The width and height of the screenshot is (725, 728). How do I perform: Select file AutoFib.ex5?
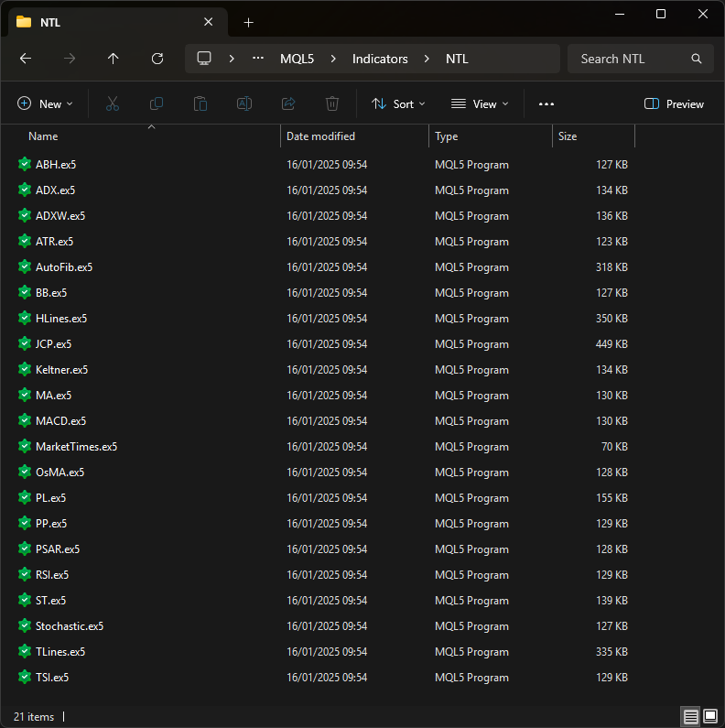(x=64, y=267)
